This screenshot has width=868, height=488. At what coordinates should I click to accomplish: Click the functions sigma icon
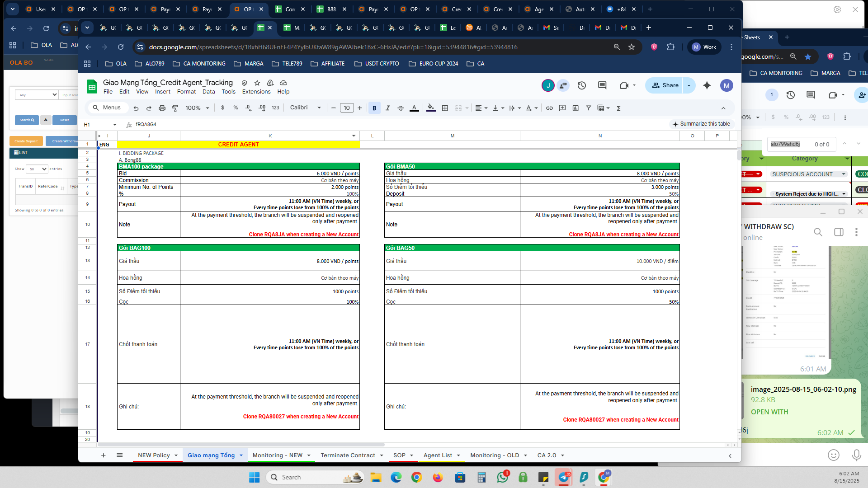point(618,108)
